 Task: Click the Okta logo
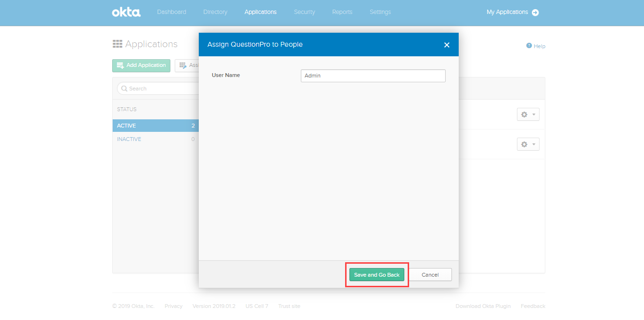[126, 12]
